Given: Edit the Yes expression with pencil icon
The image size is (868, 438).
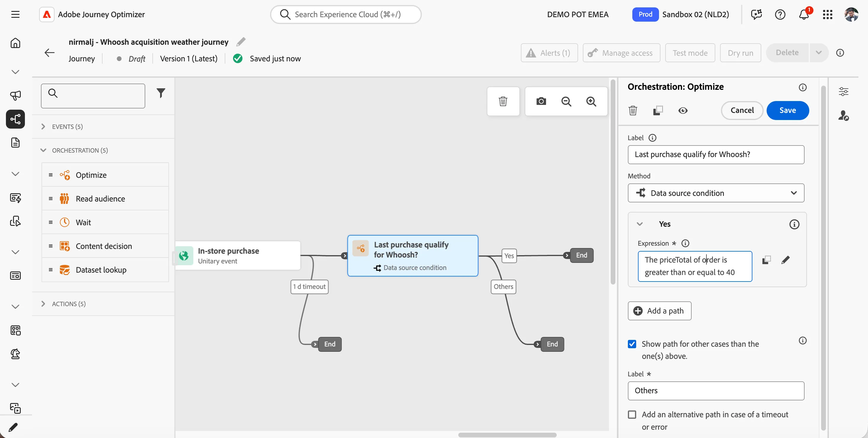Looking at the screenshot, I should click(786, 260).
